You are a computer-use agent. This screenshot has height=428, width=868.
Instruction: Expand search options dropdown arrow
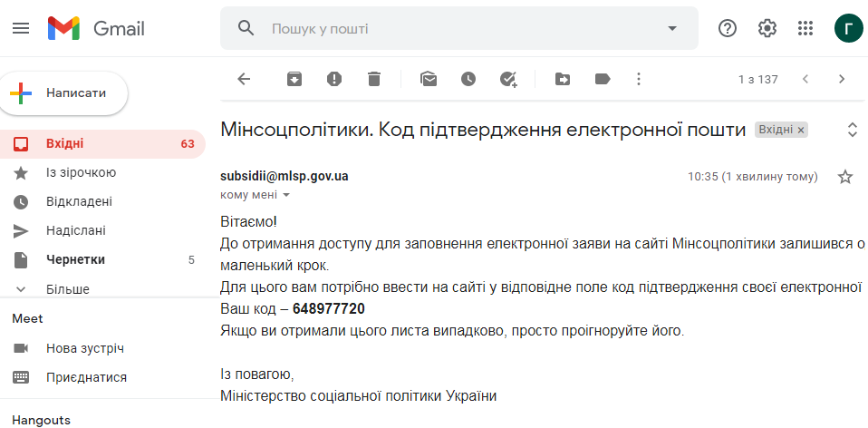(x=672, y=28)
